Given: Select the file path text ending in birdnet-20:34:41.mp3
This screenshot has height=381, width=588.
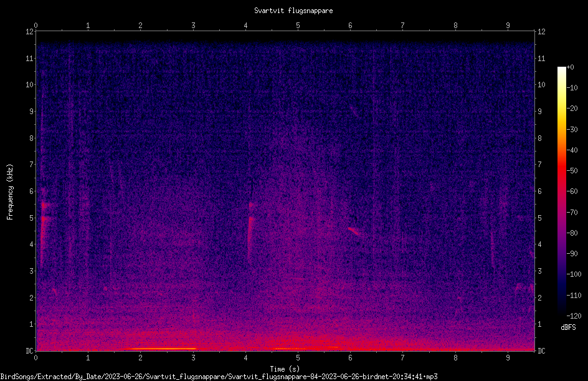Looking at the screenshot, I should pos(219,377).
